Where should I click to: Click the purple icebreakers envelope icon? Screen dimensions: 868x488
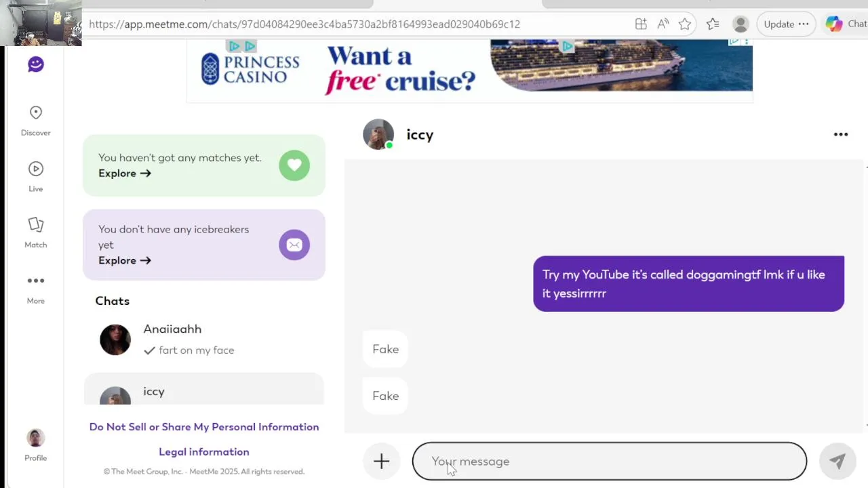tap(294, 245)
